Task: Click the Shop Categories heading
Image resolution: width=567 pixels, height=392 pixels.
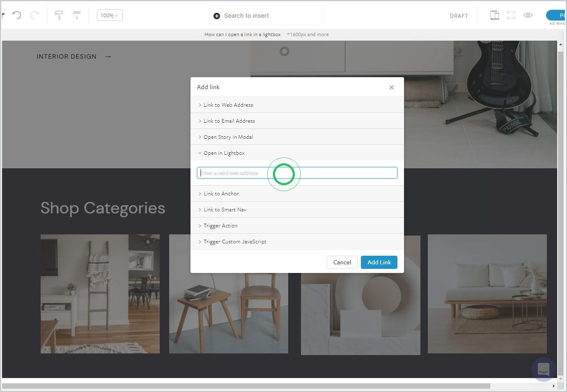Action: tap(103, 208)
